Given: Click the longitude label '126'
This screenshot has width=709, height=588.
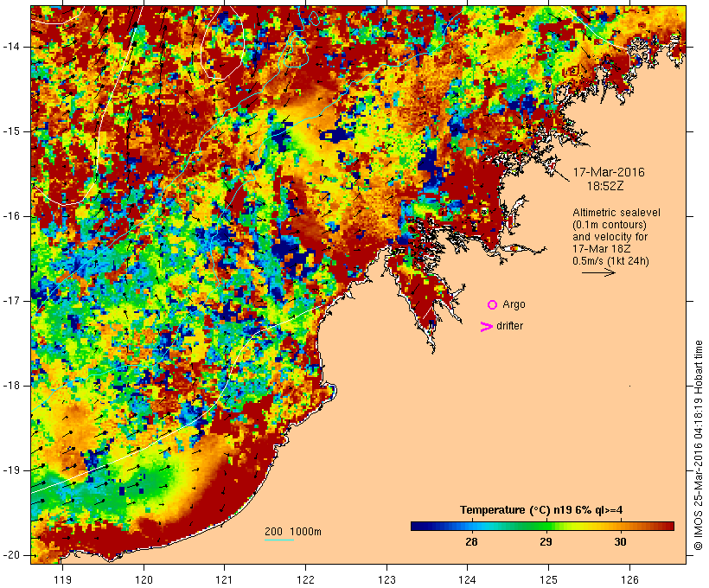Looking at the screenshot, I should point(629,579).
